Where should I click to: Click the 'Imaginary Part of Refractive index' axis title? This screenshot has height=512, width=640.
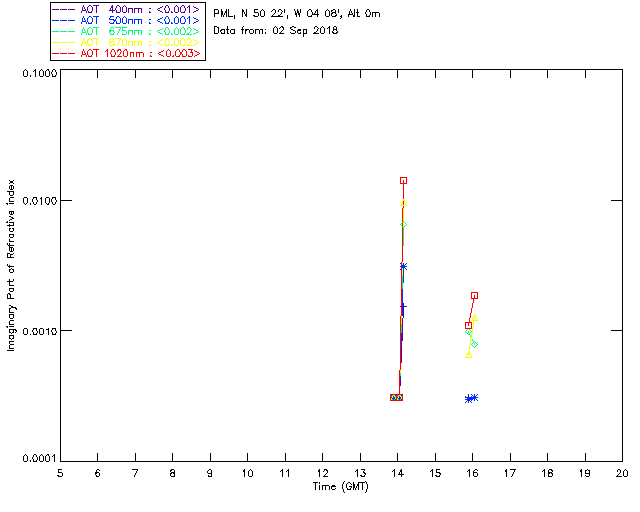click(x=11, y=265)
